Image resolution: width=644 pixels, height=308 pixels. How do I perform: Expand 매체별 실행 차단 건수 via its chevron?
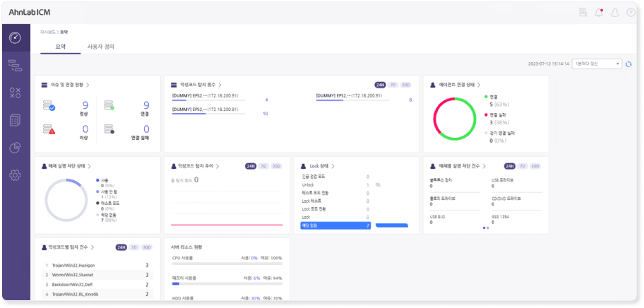coord(484,166)
